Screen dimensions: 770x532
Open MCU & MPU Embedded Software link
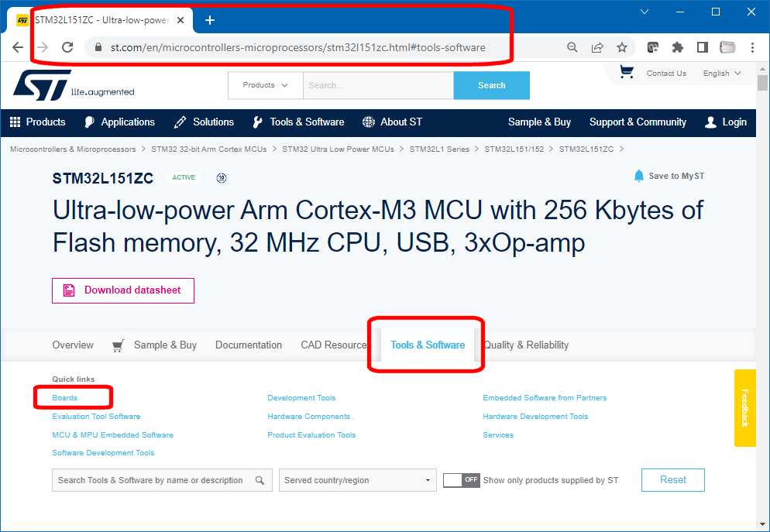[x=113, y=435]
